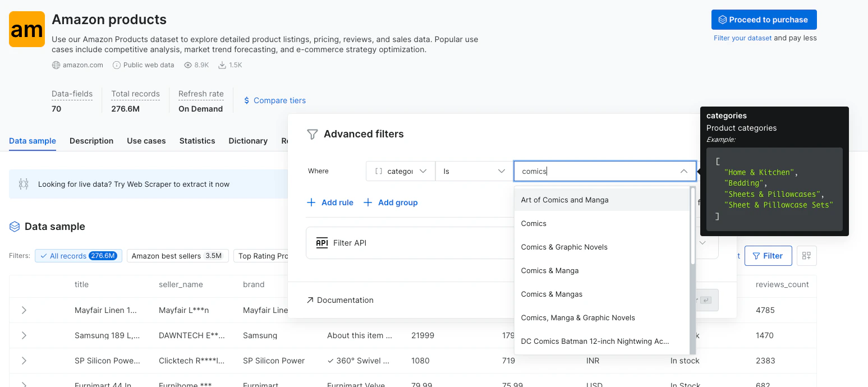Click the globe icon next to amazon.com
The image size is (868, 387).
56,65
